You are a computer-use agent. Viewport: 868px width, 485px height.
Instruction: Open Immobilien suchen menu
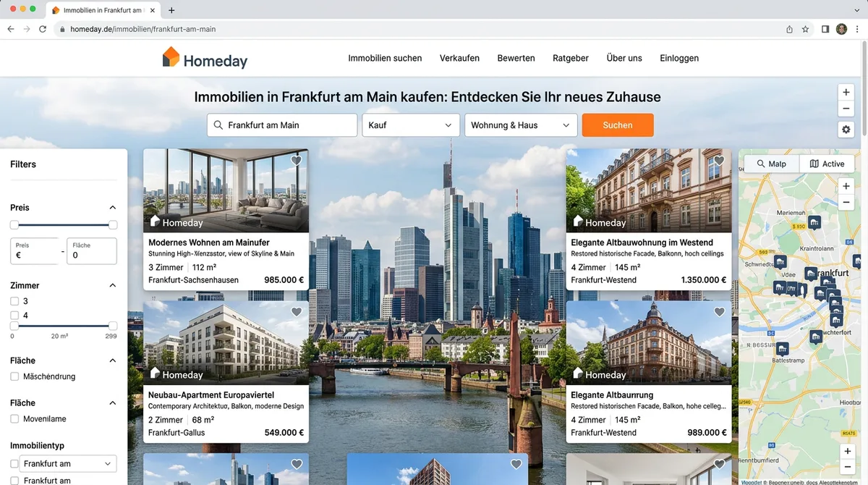click(385, 58)
